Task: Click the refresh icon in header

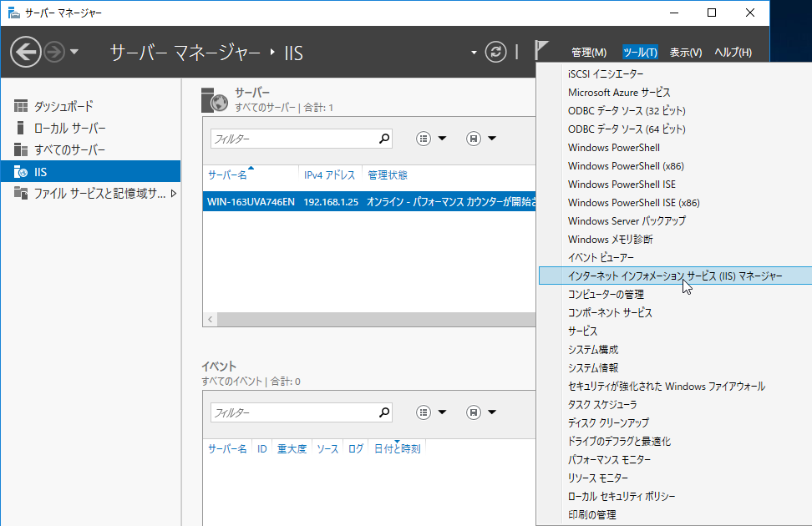Action: tap(496, 52)
